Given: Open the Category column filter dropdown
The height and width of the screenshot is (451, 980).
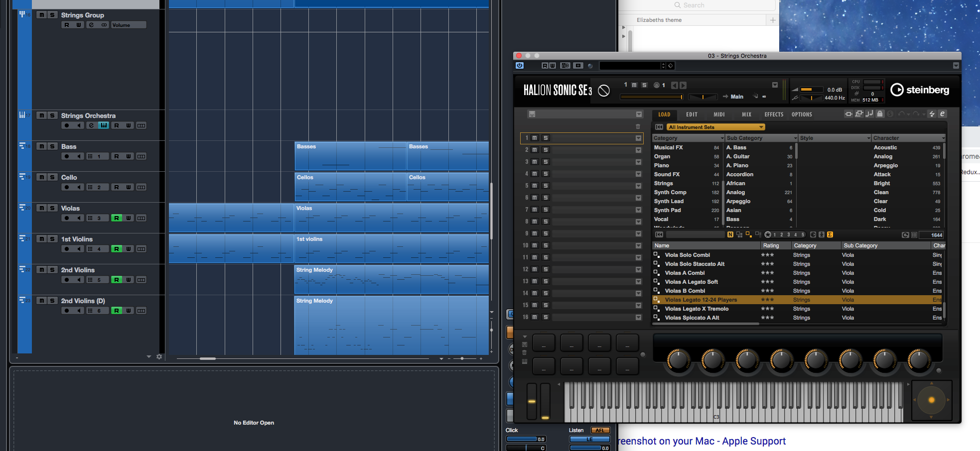Looking at the screenshot, I should 722,138.
